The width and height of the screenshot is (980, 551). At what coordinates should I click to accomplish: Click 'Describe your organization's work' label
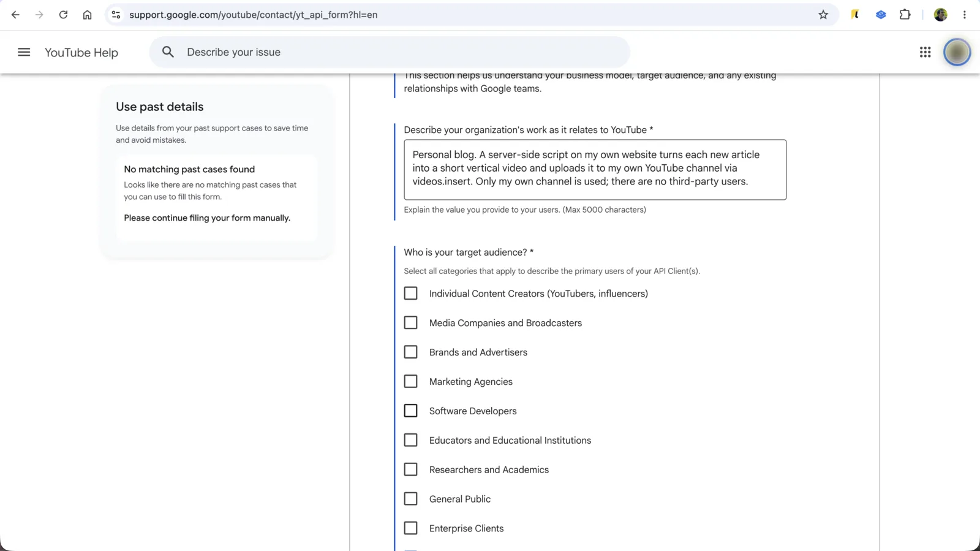pos(529,130)
